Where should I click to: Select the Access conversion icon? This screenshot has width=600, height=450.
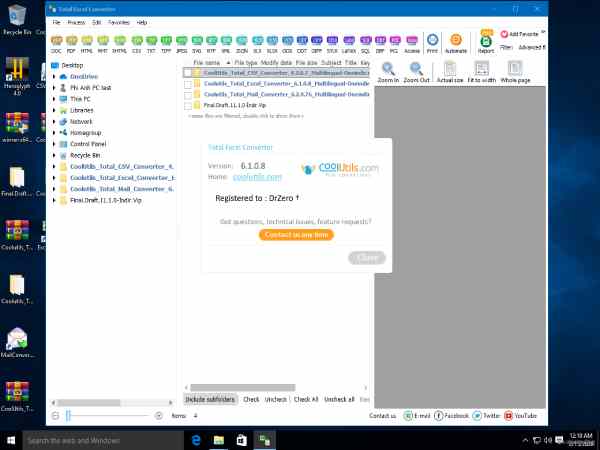(412, 44)
